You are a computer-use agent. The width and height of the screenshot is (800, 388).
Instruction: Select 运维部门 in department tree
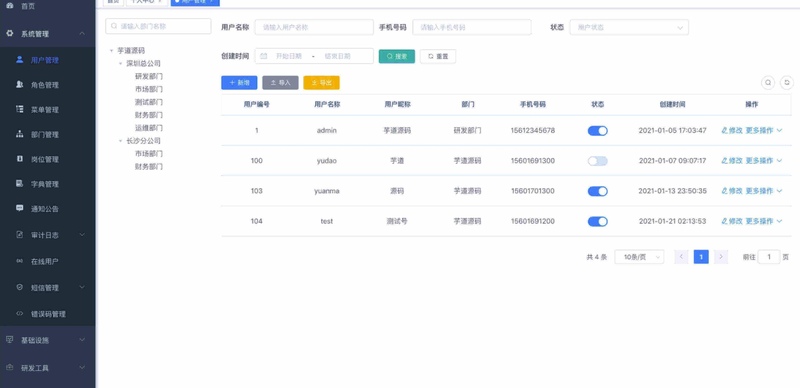[148, 128]
